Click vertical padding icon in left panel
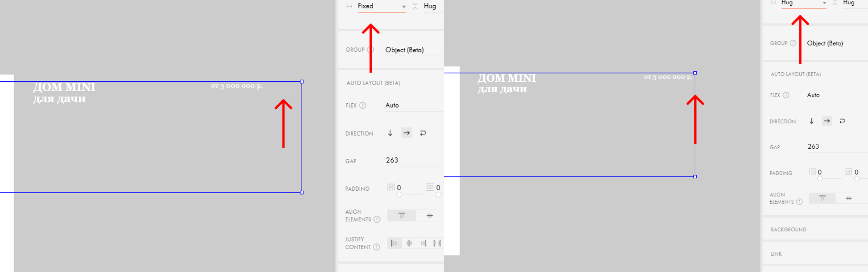Viewport: 868px width, 272px height. (x=430, y=187)
